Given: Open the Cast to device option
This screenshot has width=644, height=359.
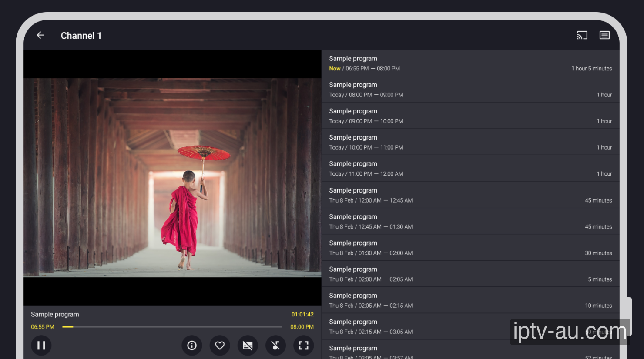Looking at the screenshot, I should (582, 35).
